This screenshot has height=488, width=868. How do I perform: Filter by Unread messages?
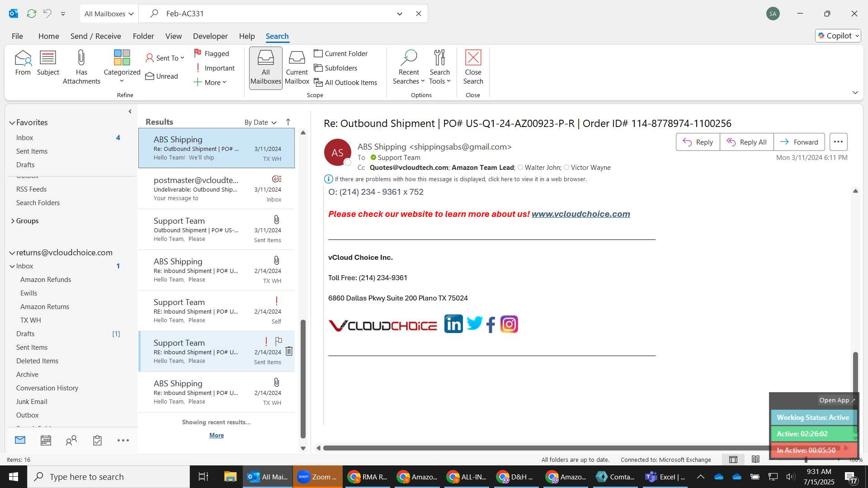162,76
